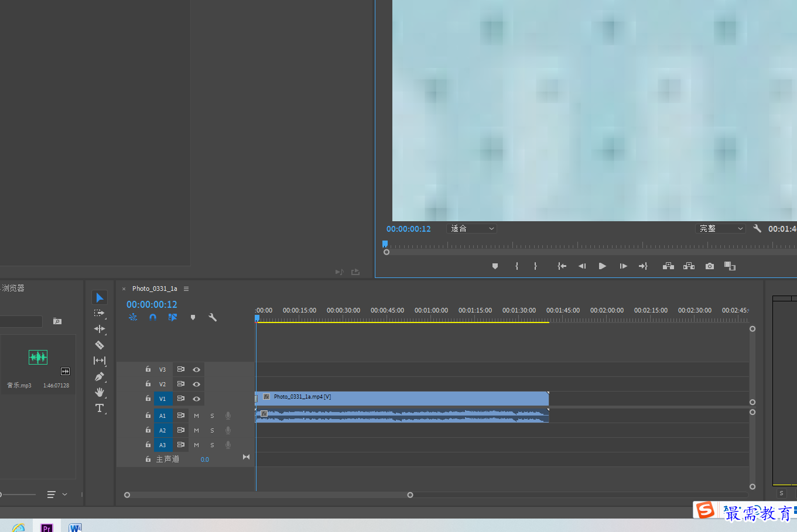
Task: Hide video track V1 output
Action: point(197,399)
